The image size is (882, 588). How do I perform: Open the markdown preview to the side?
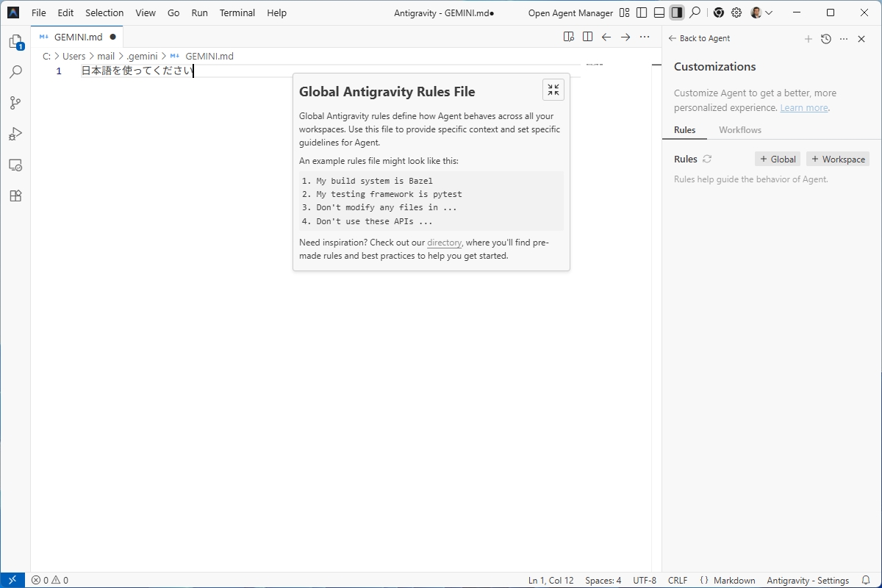(x=568, y=37)
